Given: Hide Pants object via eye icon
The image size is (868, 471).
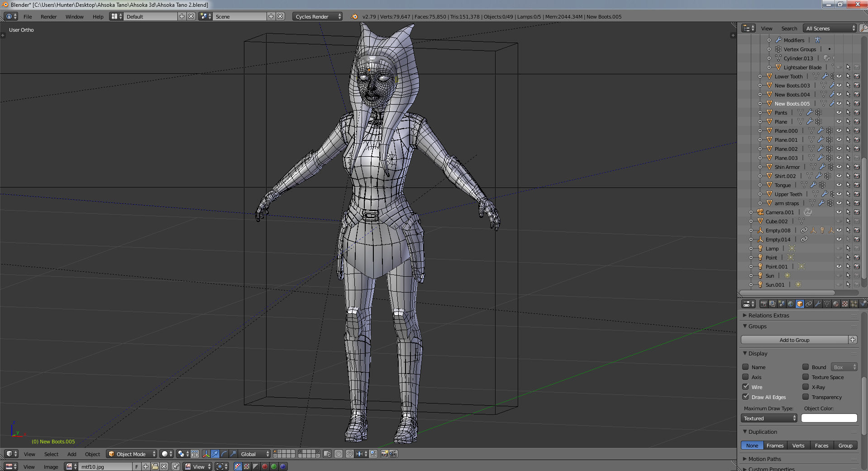Looking at the screenshot, I should 839,112.
